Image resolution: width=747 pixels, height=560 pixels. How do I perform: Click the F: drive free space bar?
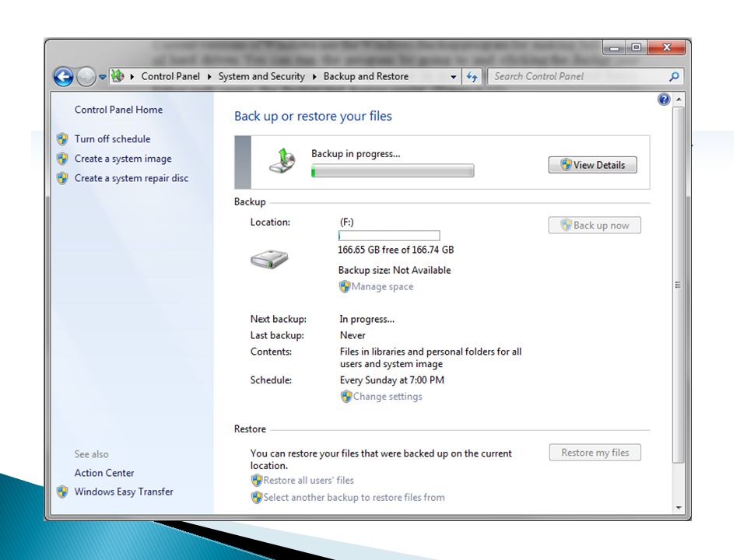[x=389, y=236]
